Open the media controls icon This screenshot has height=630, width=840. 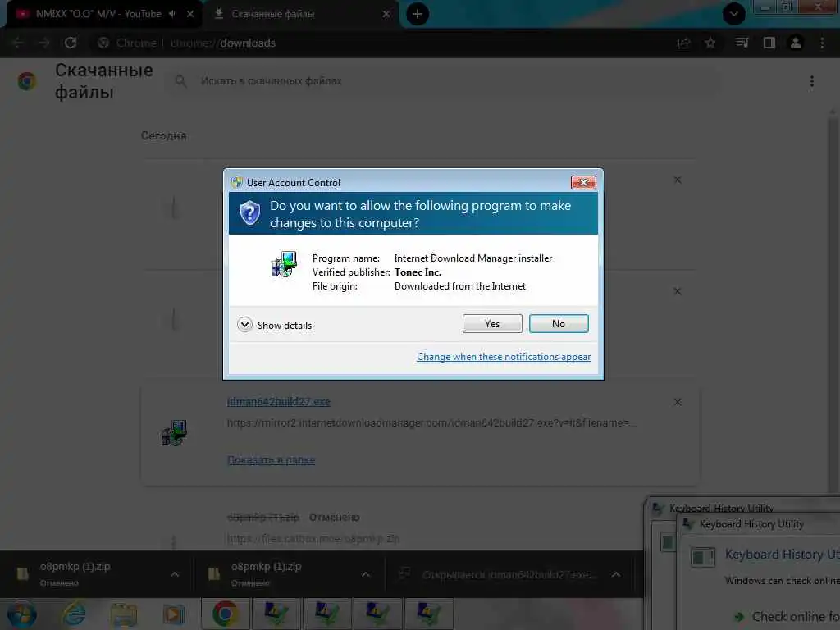pyautogui.click(x=742, y=43)
